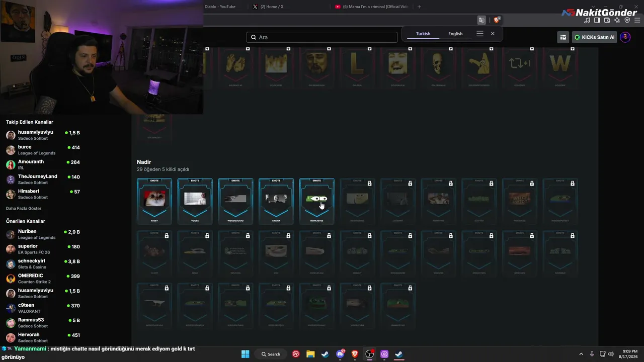The height and width of the screenshot is (362, 644).
Task: Open a new browser tab
Action: pos(419,7)
